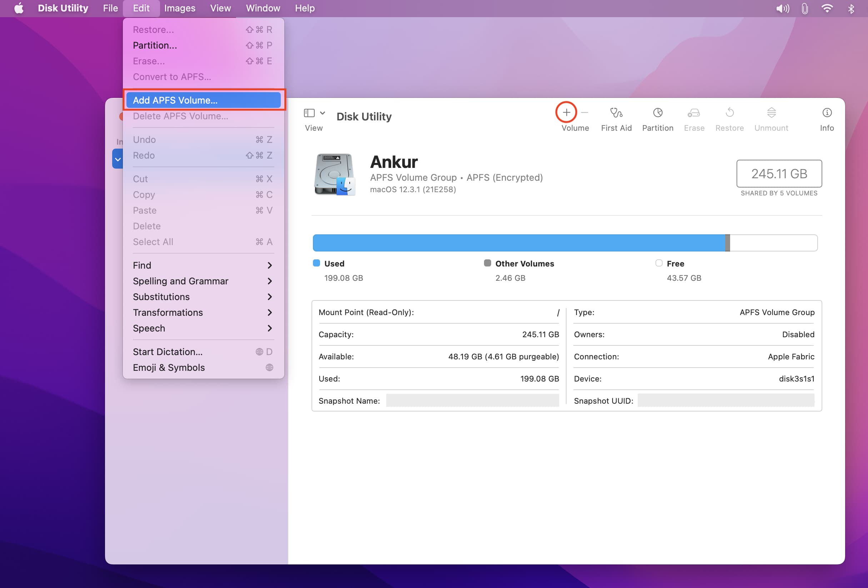Click the Snapshot Name field
This screenshot has height=588, width=868.
(473, 400)
